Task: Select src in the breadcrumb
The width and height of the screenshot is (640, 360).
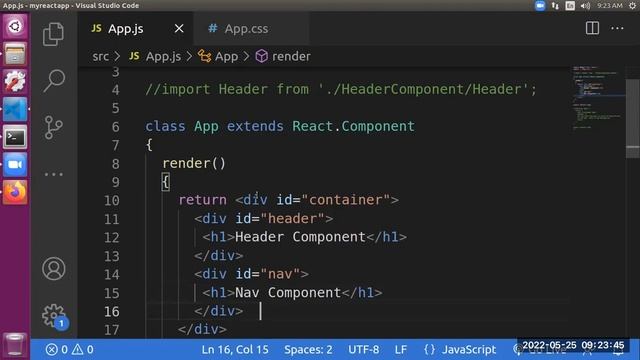Action: point(100,56)
